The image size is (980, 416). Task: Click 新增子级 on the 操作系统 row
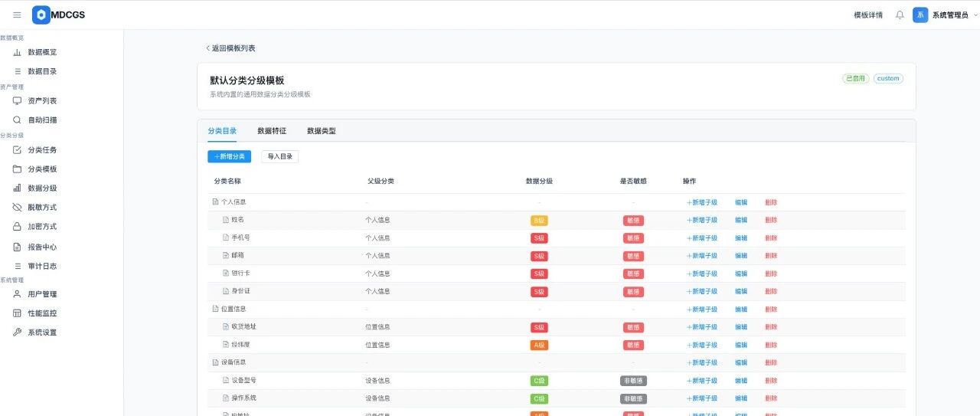702,398
